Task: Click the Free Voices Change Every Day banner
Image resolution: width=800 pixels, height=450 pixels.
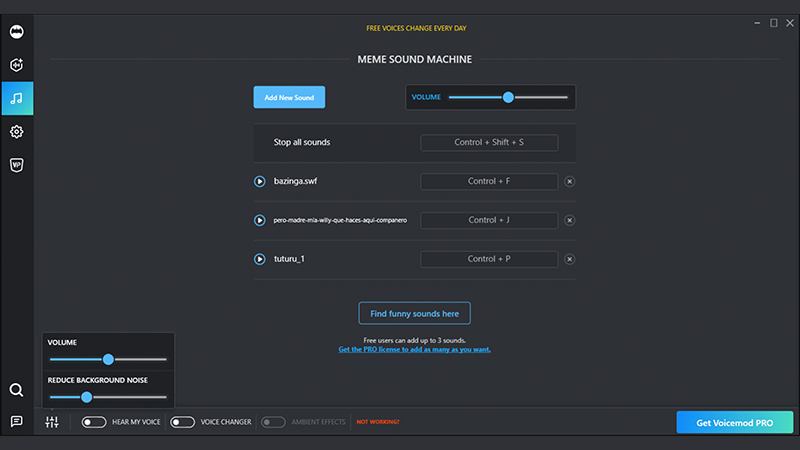Action: pos(416,28)
